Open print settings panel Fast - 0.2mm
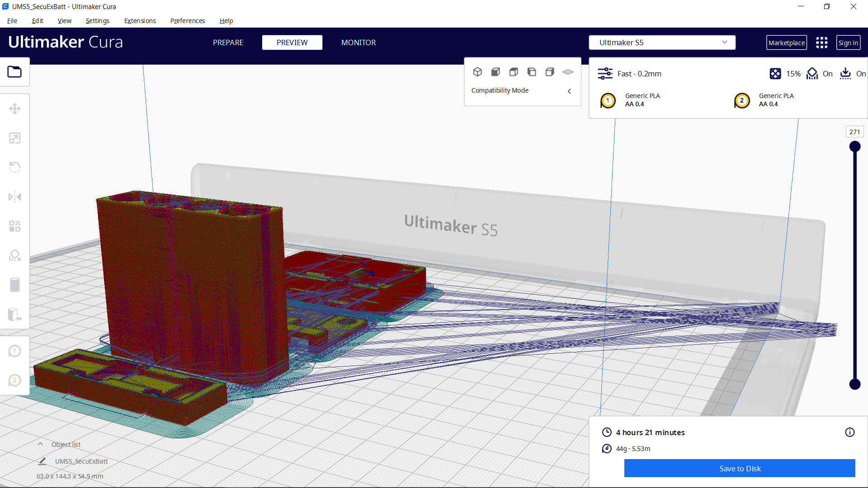This screenshot has width=868, height=488. [x=639, y=74]
